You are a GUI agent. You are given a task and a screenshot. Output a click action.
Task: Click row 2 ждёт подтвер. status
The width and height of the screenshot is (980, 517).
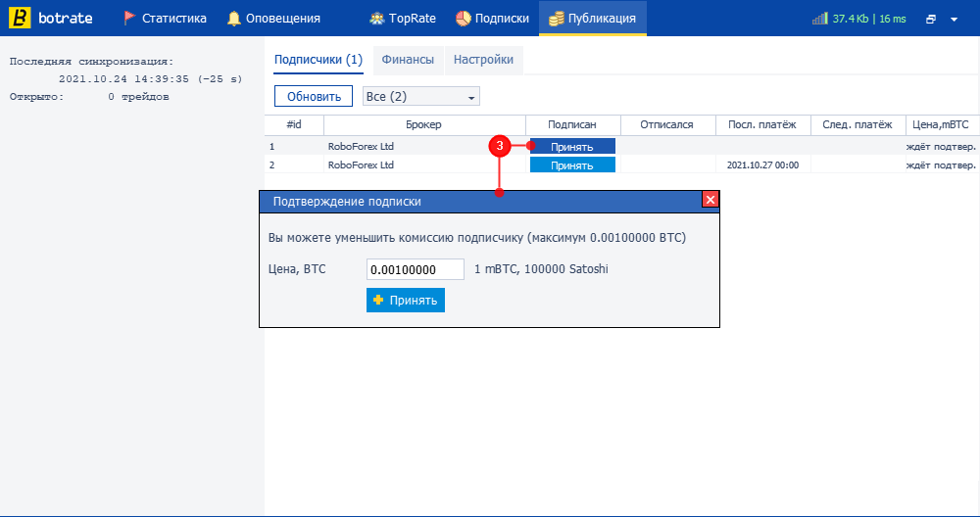(941, 165)
